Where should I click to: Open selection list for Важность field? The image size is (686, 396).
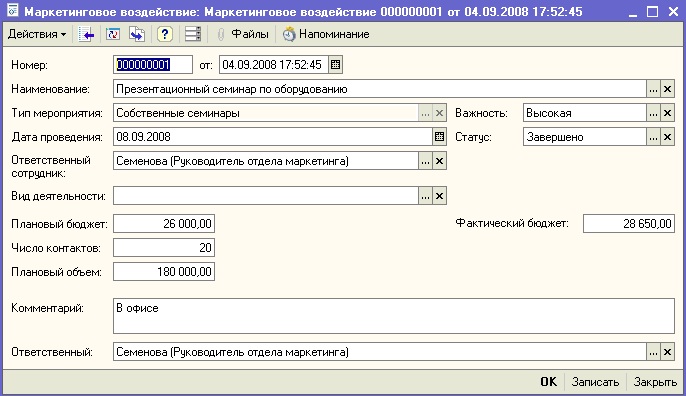click(x=653, y=113)
